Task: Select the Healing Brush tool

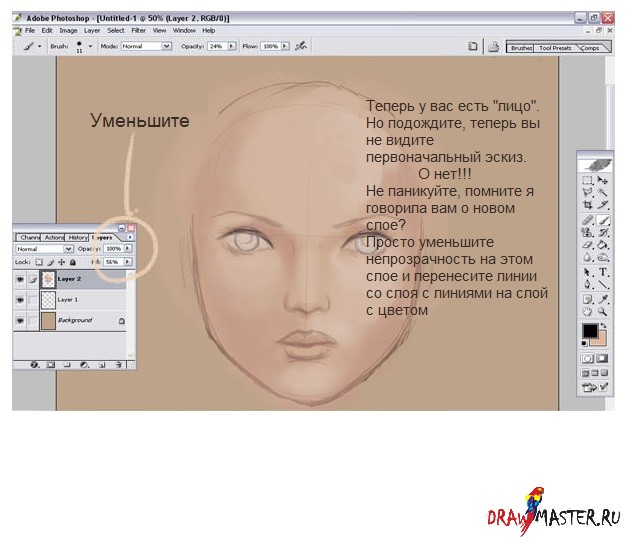Action: [587, 220]
